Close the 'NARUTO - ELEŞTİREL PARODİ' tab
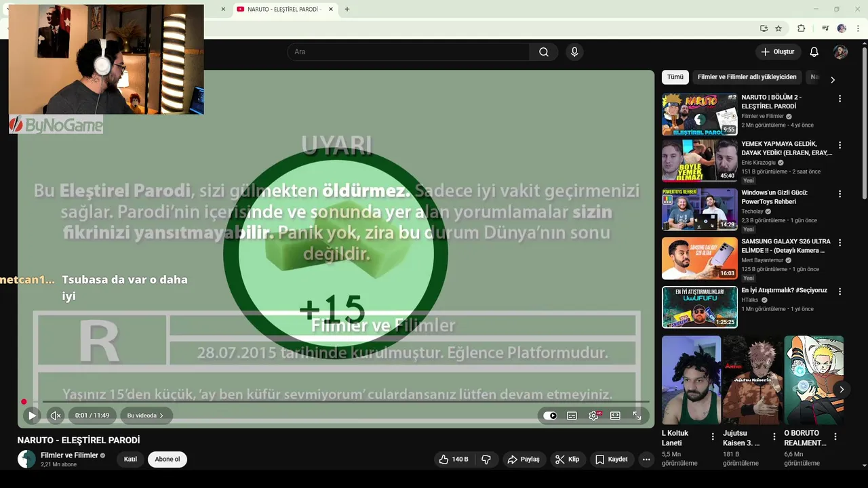Viewport: 868px width, 488px height. click(331, 9)
